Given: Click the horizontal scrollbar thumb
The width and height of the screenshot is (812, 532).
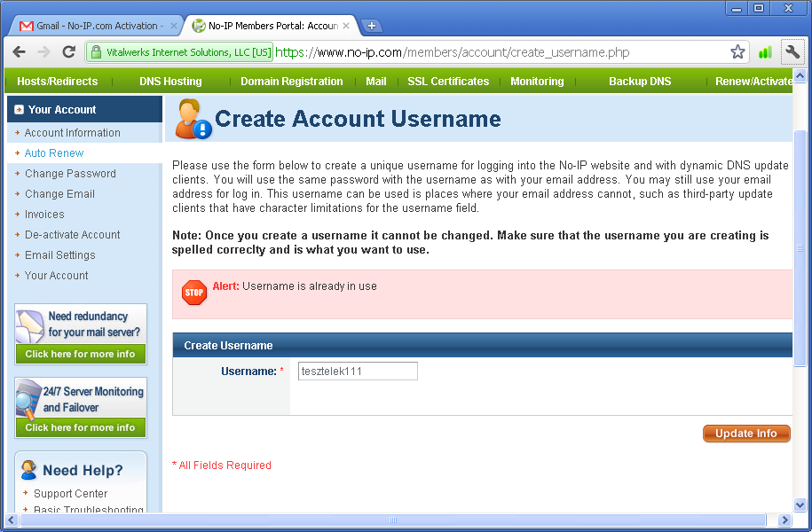Looking at the screenshot, I should [393, 520].
